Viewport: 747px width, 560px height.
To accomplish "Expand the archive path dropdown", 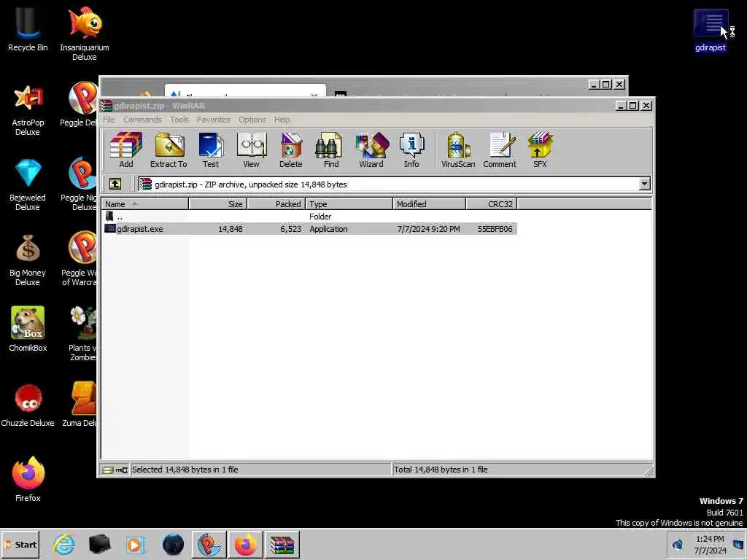I will coord(645,184).
